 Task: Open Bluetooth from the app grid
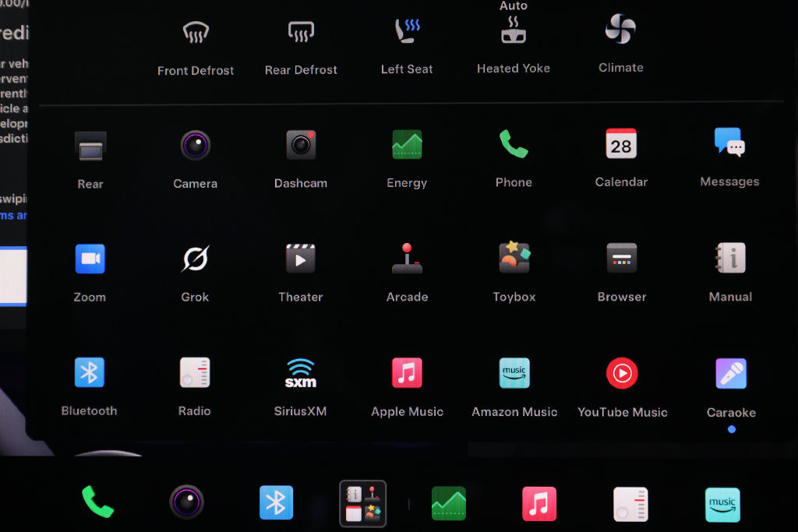[x=90, y=372]
